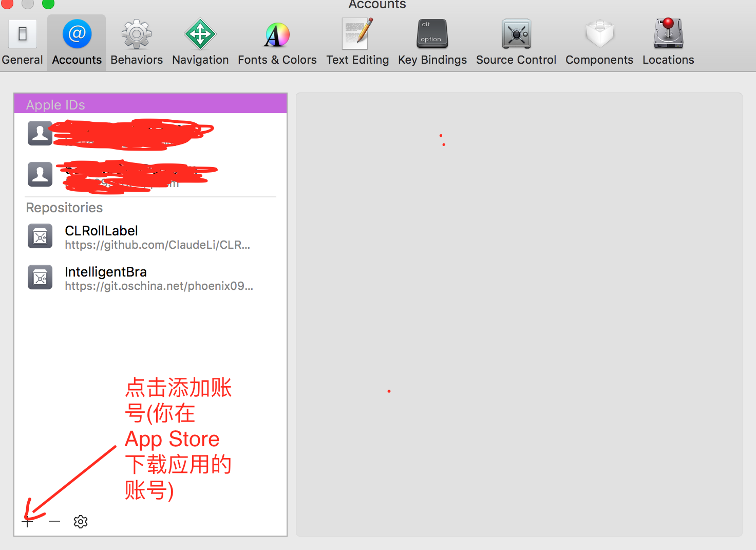
Task: Click the CLRollLabel repository icon
Action: (x=40, y=236)
